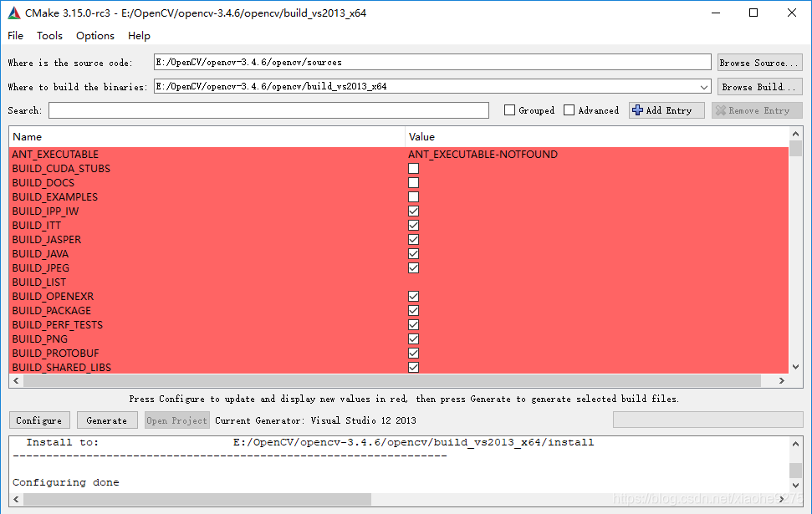Disable BUILD_OPENEXR checkbox

(413, 297)
